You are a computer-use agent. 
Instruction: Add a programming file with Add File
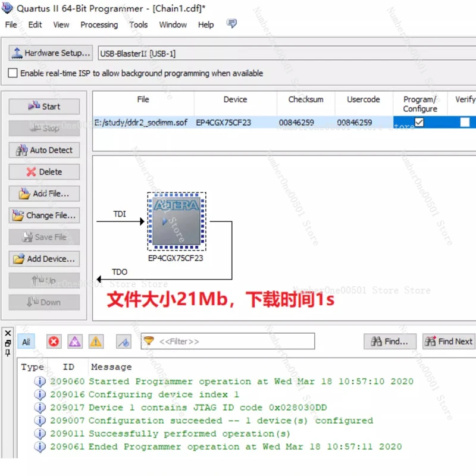coord(44,193)
